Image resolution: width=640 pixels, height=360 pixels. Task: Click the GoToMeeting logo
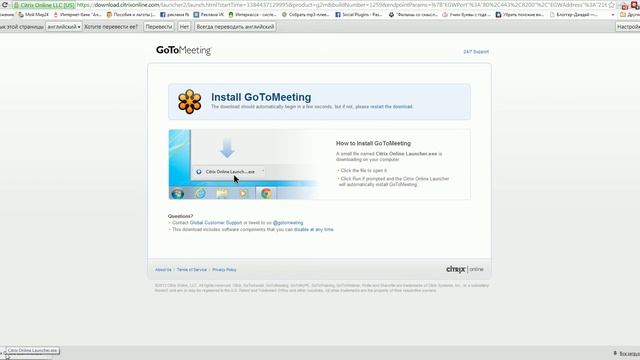pos(184,50)
